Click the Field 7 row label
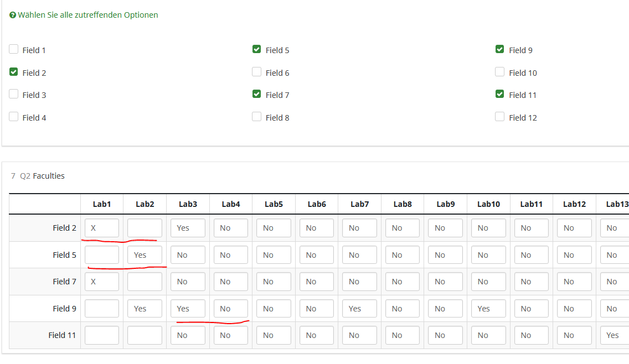The height and width of the screenshot is (364, 629). pyautogui.click(x=64, y=282)
